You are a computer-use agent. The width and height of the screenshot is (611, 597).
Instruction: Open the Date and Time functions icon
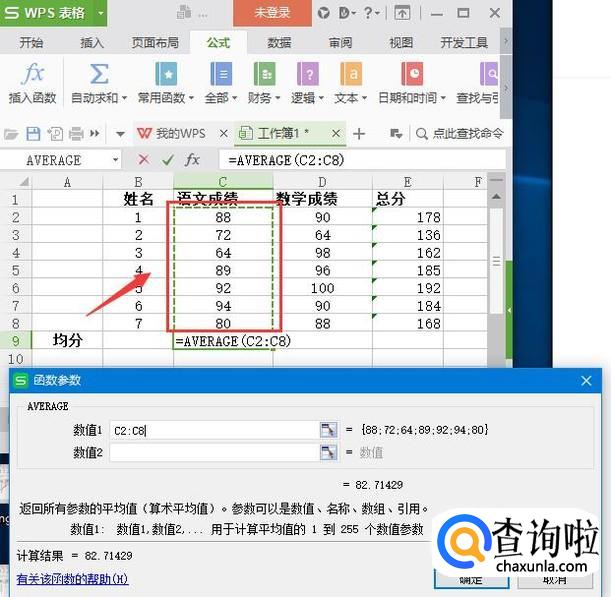412,74
